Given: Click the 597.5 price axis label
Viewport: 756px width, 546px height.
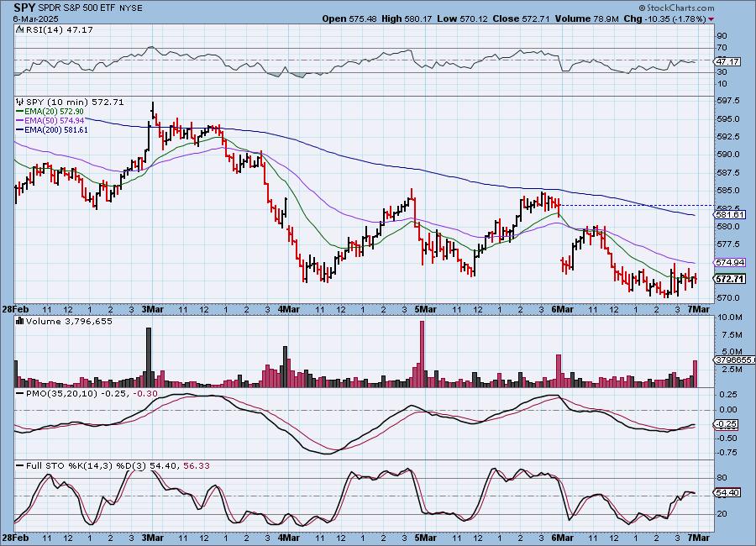Looking at the screenshot, I should 728,100.
